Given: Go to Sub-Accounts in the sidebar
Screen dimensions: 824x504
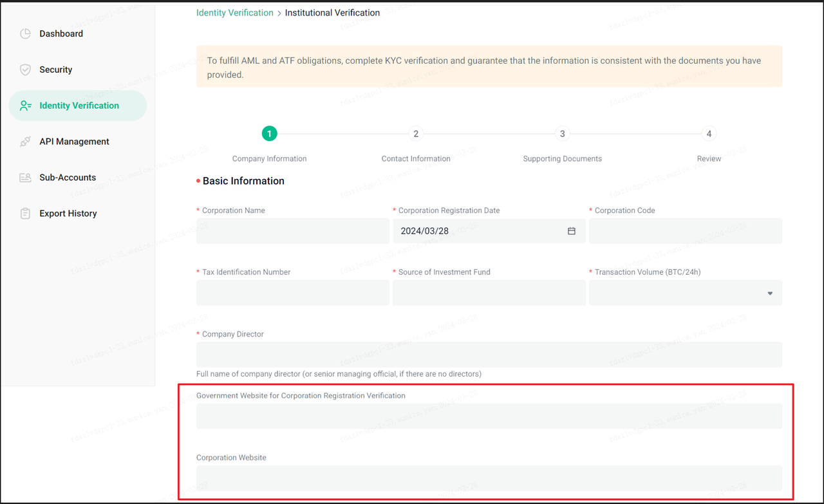Looking at the screenshot, I should coord(68,178).
